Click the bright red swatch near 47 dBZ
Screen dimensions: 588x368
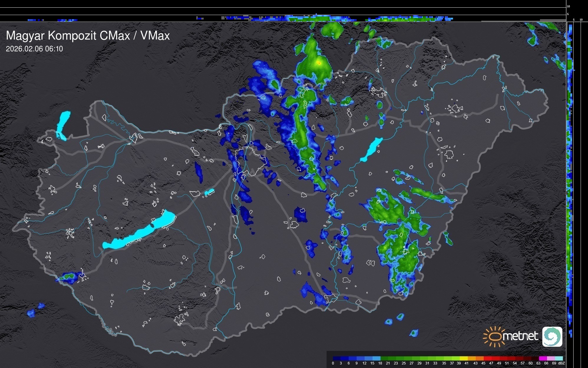[x=488, y=358]
